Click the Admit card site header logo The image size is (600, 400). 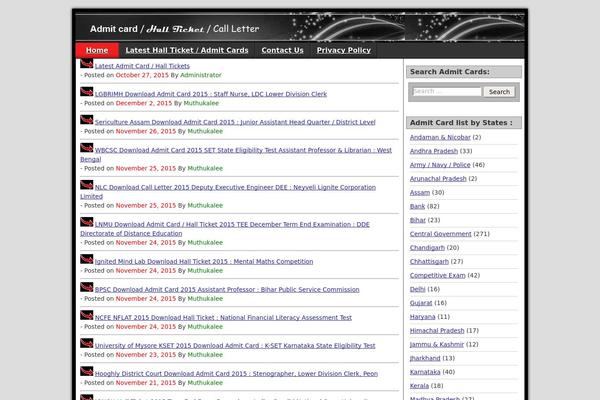174,29
